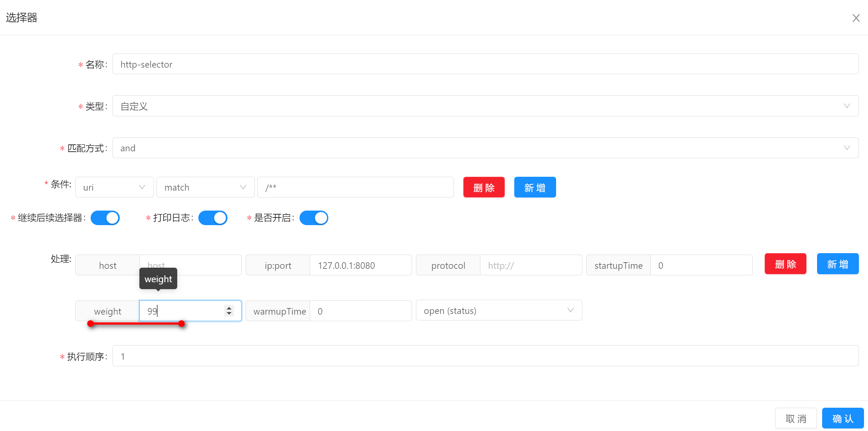Image resolution: width=868 pixels, height=431 pixels.
Task: Click the 确认 confirm button
Action: point(843,419)
